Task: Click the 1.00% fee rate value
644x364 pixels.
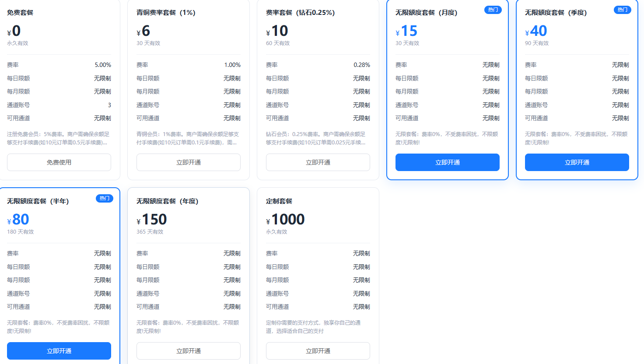Action: 232,65
